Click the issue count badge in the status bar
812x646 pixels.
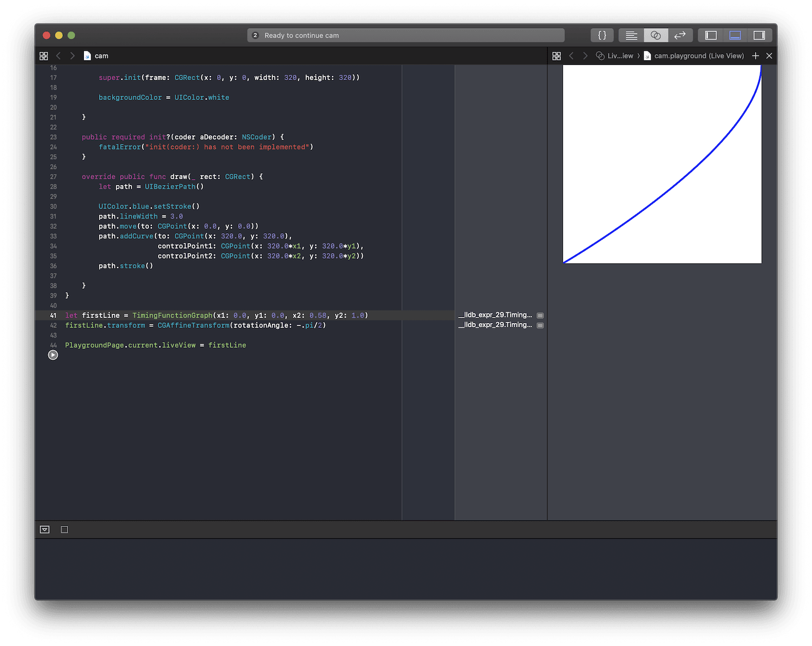point(256,35)
